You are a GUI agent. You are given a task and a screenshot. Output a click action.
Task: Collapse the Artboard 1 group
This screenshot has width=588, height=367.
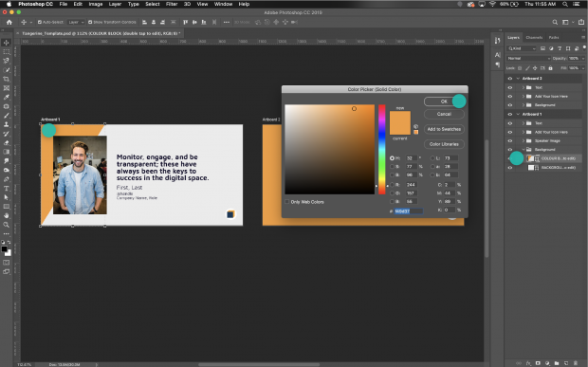[x=518, y=114]
